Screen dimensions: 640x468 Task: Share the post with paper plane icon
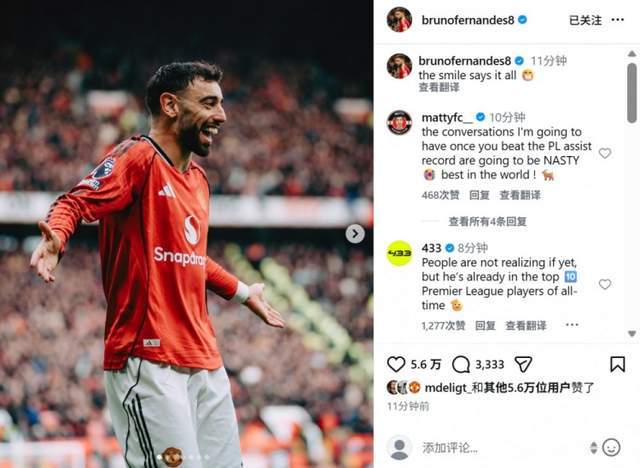point(523,364)
